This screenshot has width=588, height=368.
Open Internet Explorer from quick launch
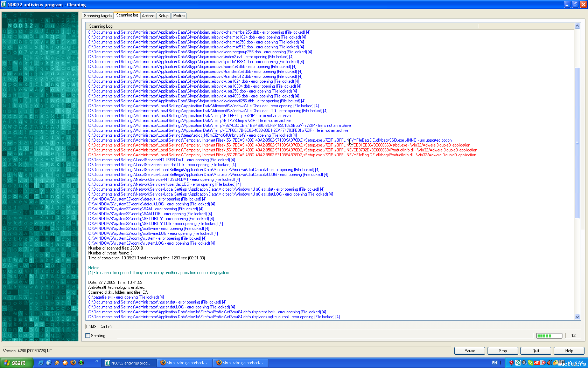pos(41,363)
